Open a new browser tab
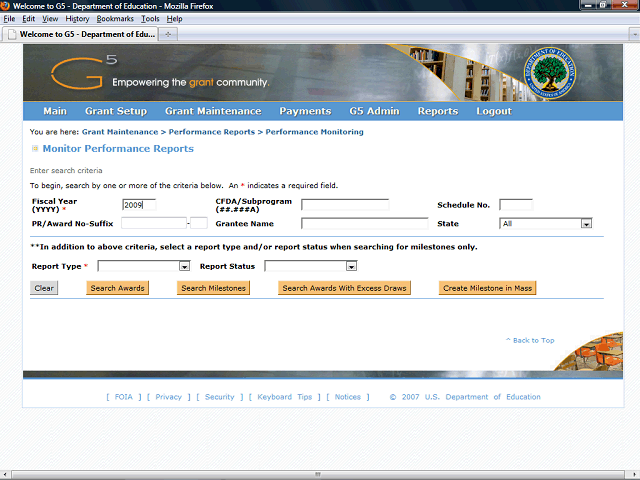640x480 pixels. 168,34
